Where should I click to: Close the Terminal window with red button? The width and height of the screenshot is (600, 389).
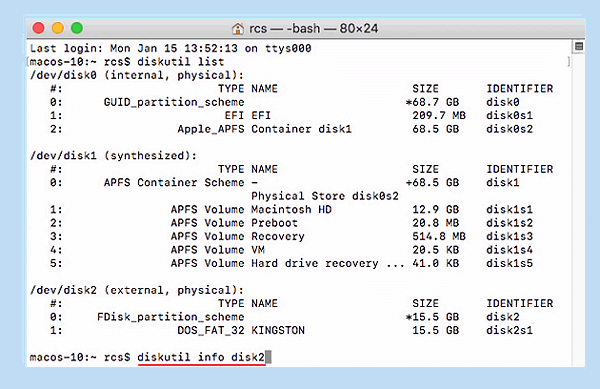39,28
